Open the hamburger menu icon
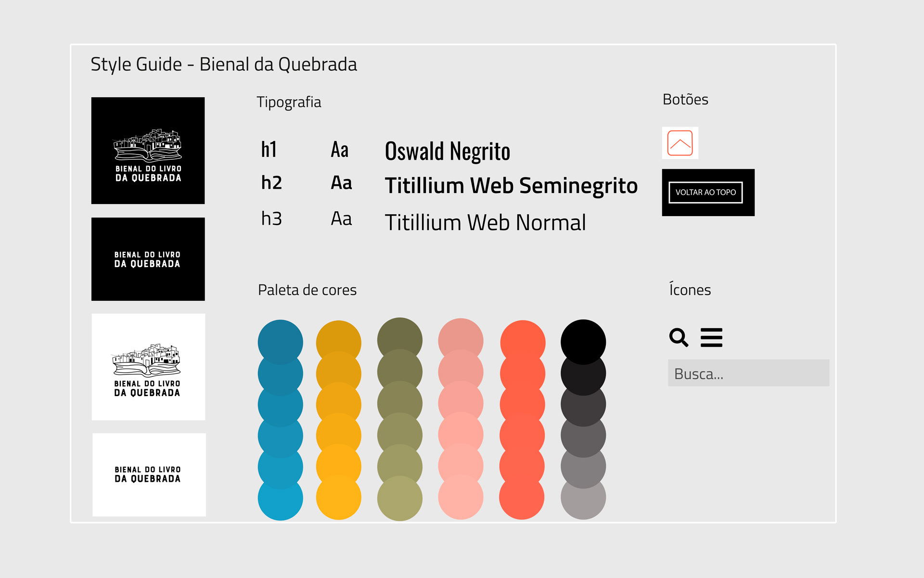Screen dimensions: 924x578 [x=711, y=337]
